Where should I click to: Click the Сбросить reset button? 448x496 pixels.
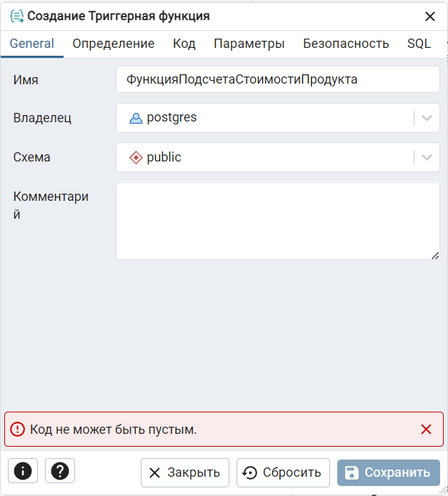point(283,472)
